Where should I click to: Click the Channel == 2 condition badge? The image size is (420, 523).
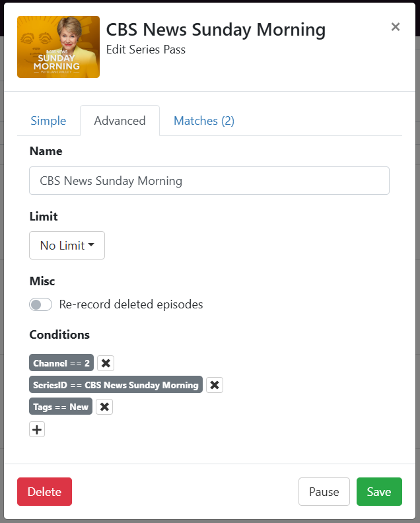coord(61,363)
